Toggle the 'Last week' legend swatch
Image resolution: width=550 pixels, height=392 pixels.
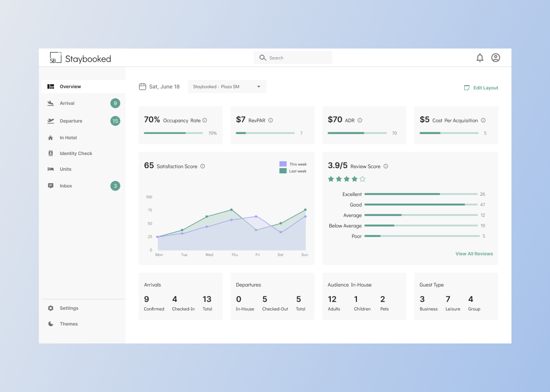point(283,171)
